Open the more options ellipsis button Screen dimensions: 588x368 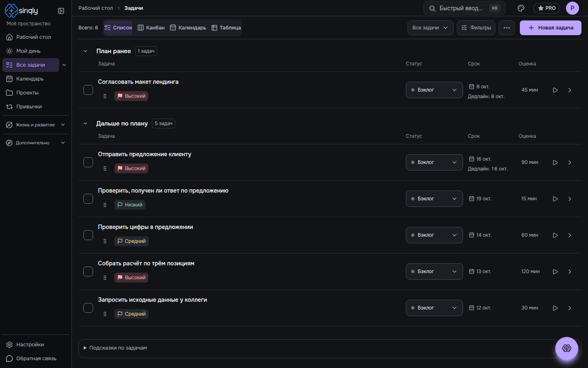tap(507, 28)
